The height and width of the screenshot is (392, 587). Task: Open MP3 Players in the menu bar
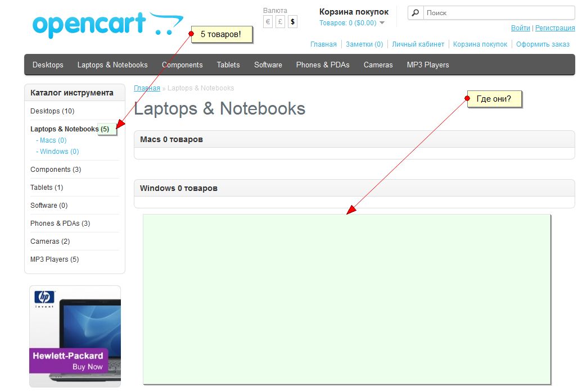point(428,65)
